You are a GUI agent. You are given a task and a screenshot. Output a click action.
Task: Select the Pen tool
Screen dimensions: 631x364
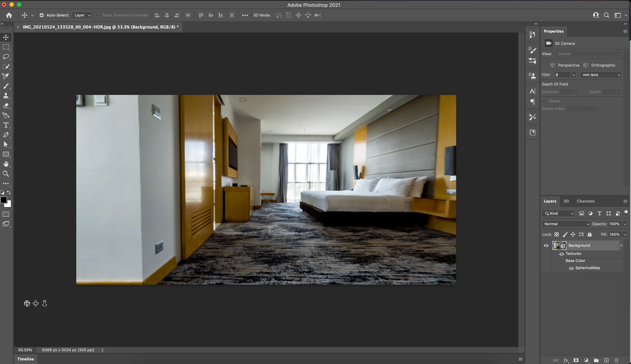[6, 135]
